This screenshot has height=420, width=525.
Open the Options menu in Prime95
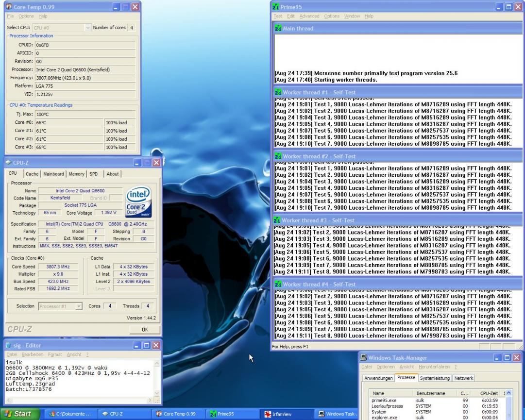point(332,16)
